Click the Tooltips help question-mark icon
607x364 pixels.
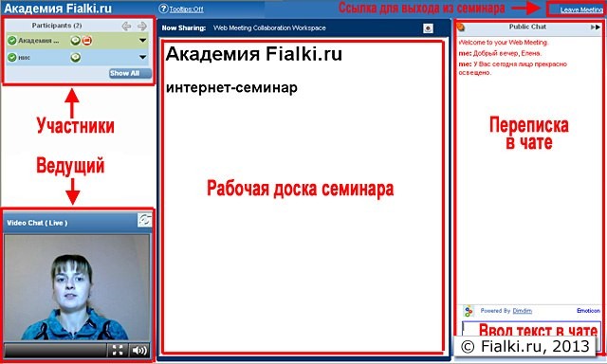coord(164,9)
